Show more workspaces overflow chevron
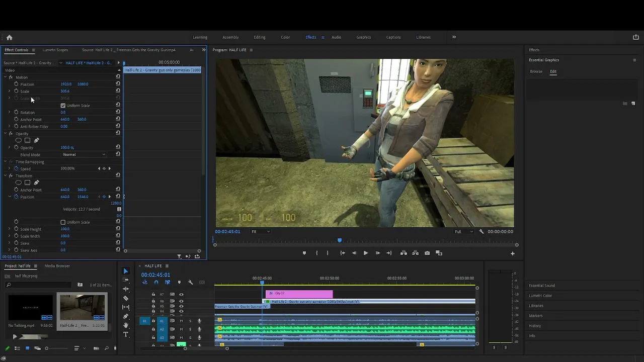The height and width of the screenshot is (362, 644). (454, 37)
